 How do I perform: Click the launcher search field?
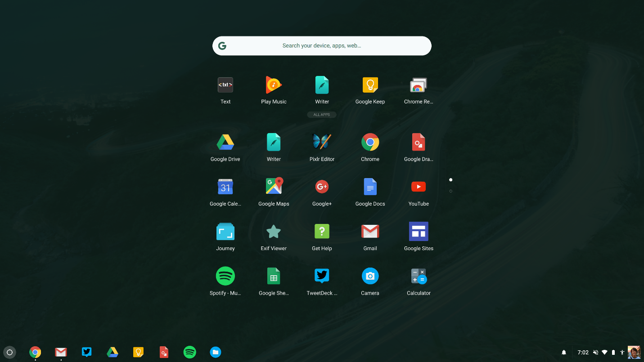(x=322, y=46)
